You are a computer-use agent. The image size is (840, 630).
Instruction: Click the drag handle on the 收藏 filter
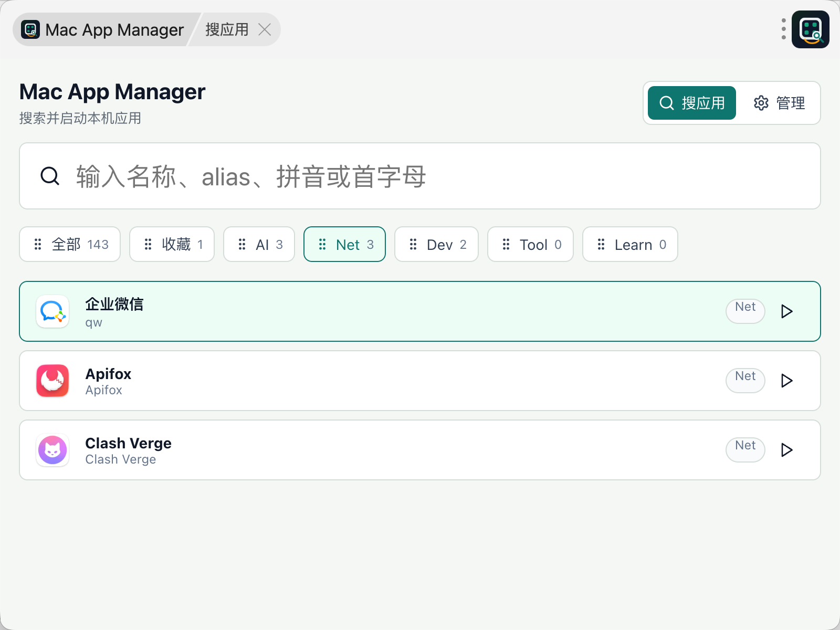[x=148, y=244]
